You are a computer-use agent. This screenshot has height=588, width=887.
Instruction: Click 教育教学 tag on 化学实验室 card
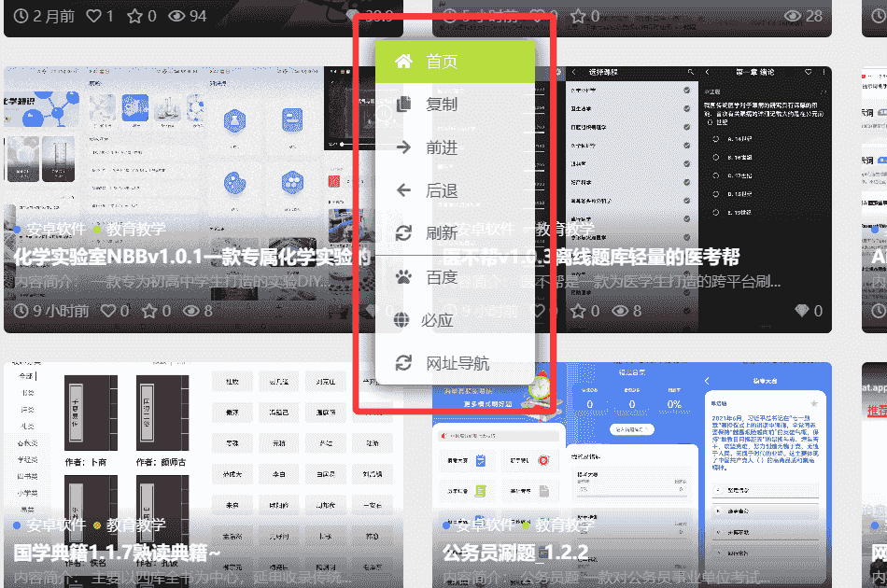tap(135, 229)
